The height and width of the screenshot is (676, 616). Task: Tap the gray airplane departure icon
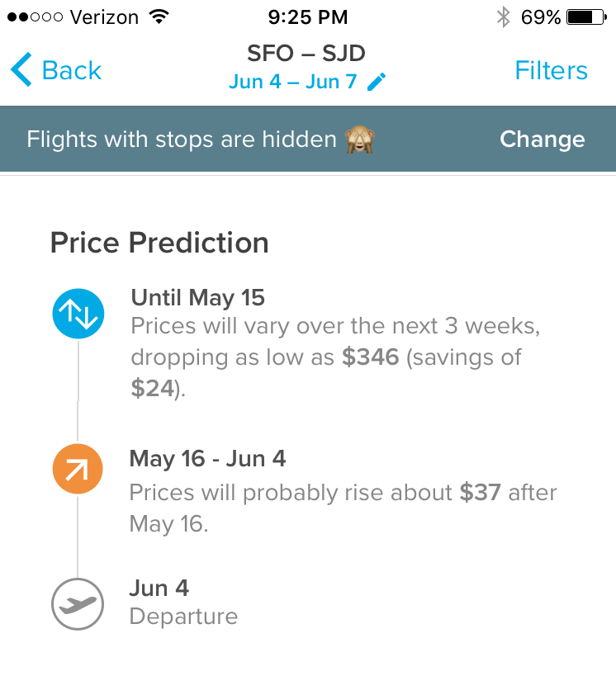(x=78, y=604)
